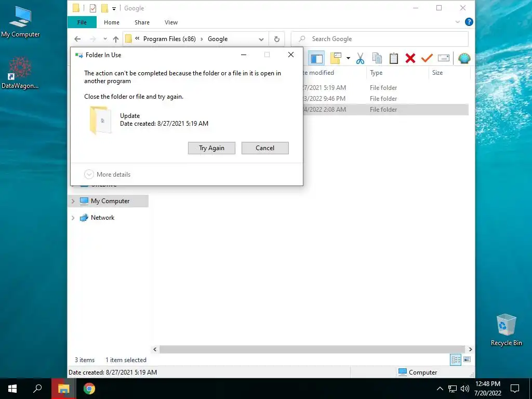Click the scissors Cut icon
The height and width of the screenshot is (399, 532).
[361, 58]
